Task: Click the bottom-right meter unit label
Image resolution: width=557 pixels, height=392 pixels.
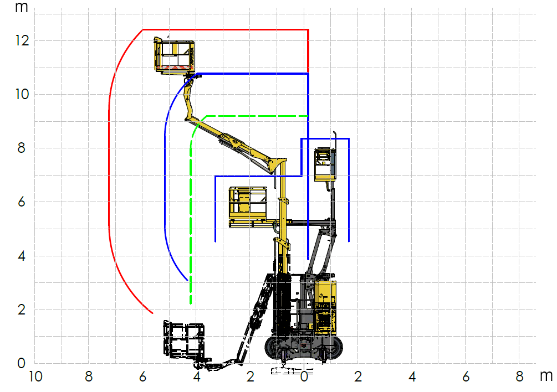Action: pos(546,375)
